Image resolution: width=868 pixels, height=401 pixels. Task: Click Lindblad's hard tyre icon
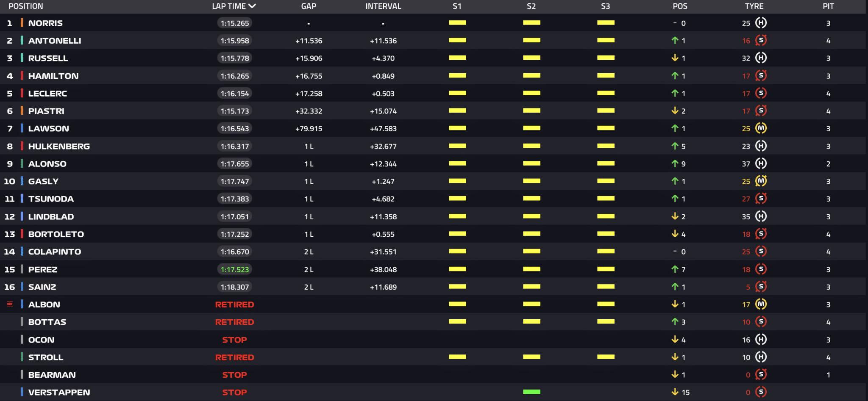pyautogui.click(x=761, y=216)
